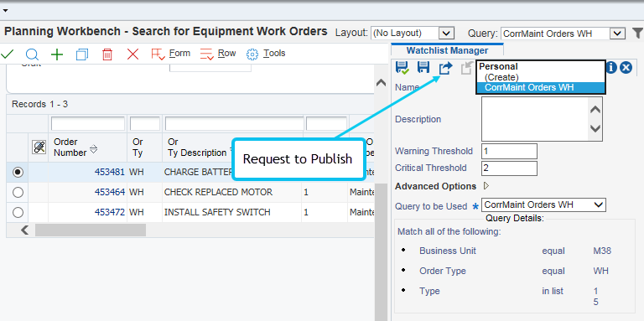Click CHECK REPLACED MOTOR cell

coord(218,192)
